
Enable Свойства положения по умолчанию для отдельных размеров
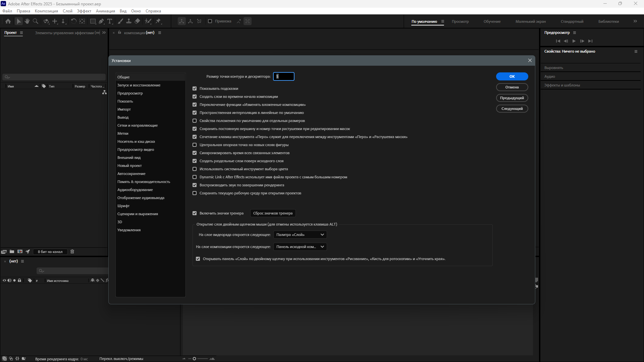pyautogui.click(x=195, y=121)
